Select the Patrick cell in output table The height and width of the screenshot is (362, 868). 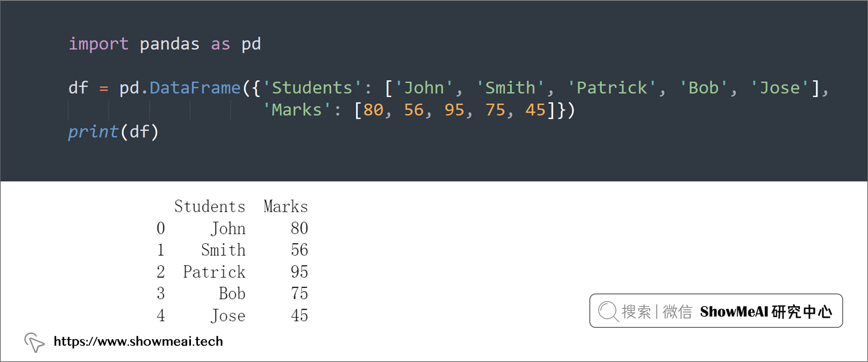click(x=214, y=272)
